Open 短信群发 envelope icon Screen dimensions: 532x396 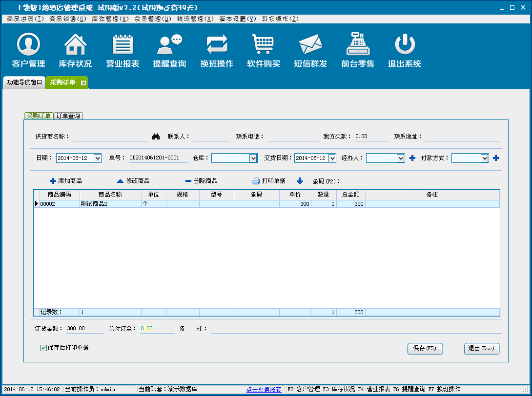pos(310,45)
